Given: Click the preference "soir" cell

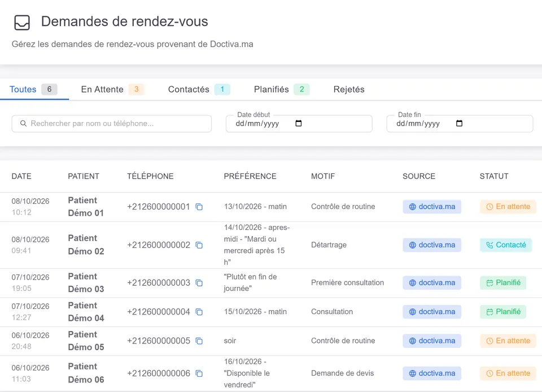Looking at the screenshot, I should (x=230, y=341).
